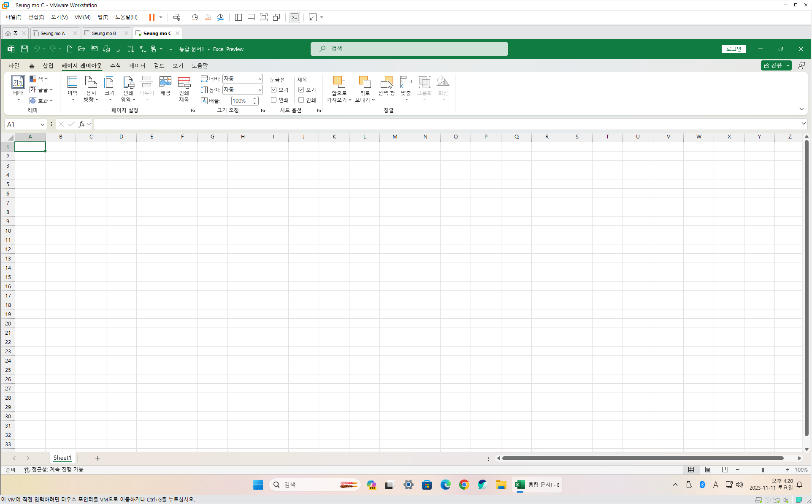Expand the Width (너비) dropdown
The width and height of the screenshot is (812, 504).
[260, 79]
